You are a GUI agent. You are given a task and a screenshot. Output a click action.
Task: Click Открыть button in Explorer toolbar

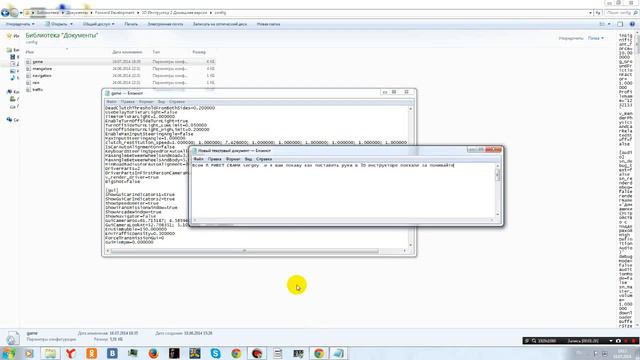click(59, 24)
